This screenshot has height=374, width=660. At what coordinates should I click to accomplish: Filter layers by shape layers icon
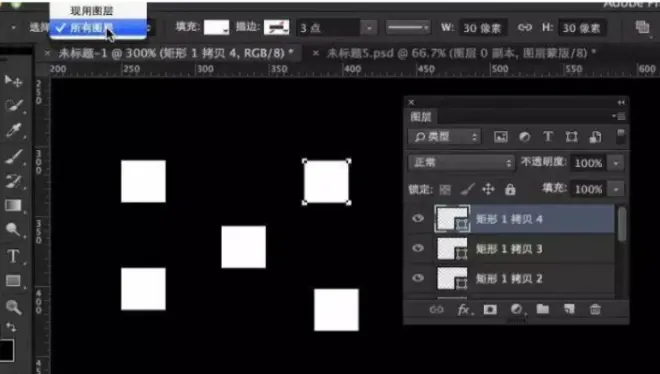point(571,137)
